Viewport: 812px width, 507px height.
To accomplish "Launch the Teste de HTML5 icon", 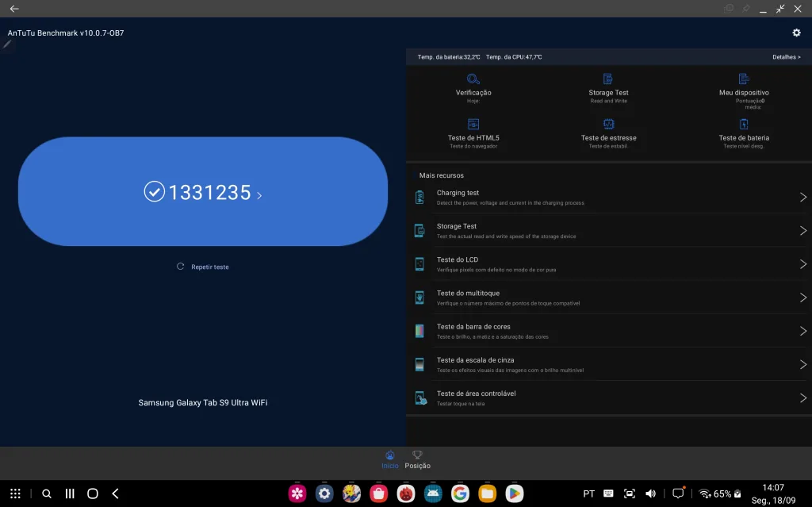I will [473, 125].
